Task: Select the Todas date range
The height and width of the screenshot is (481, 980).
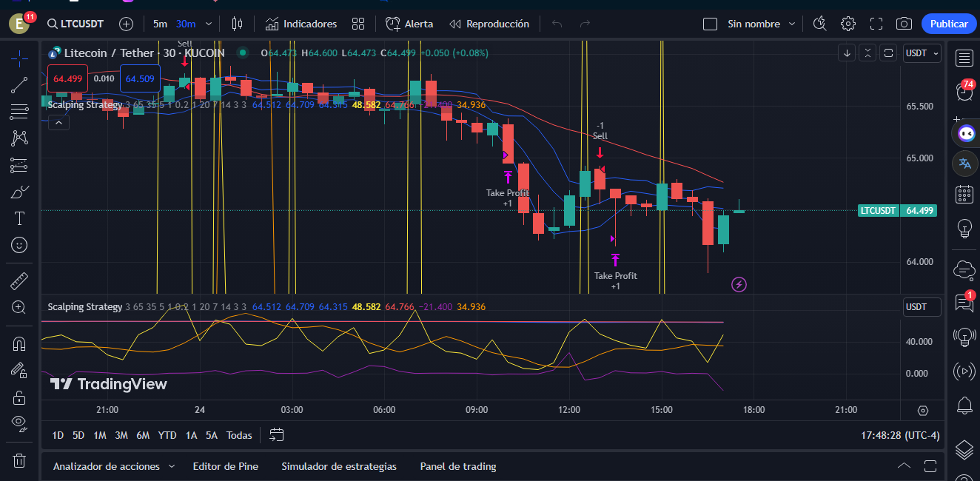Action: (239, 435)
